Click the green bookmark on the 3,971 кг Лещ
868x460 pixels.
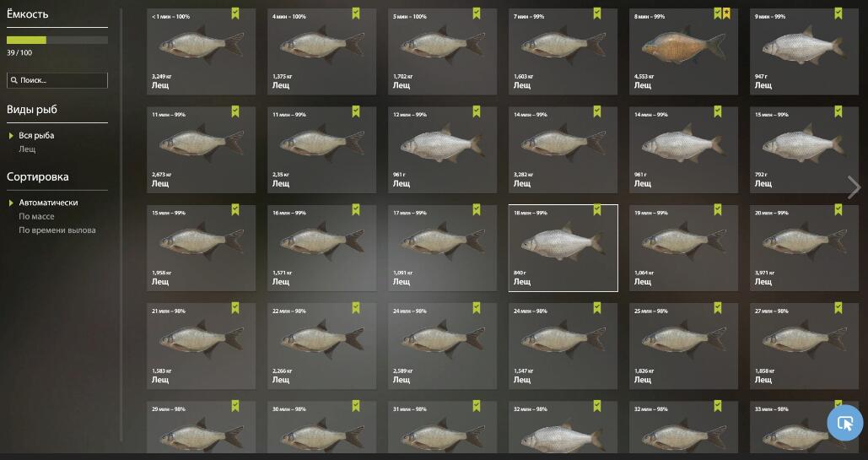pos(838,209)
